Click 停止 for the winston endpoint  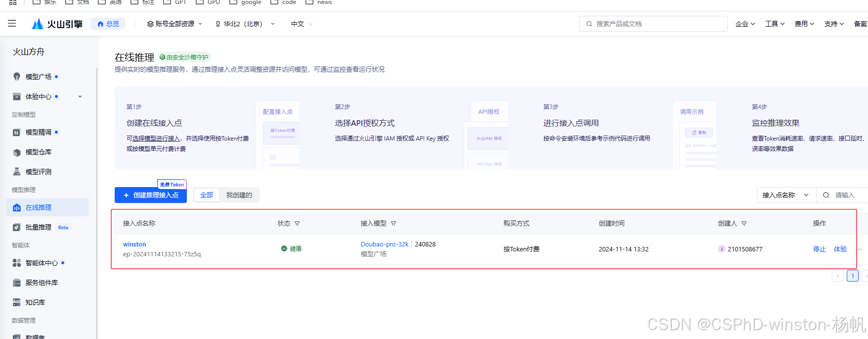(x=820, y=249)
